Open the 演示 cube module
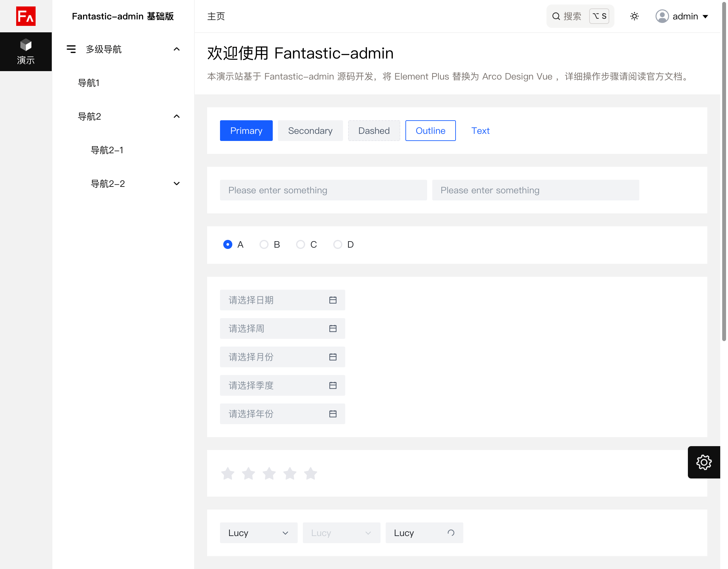Image resolution: width=728 pixels, height=569 pixels. point(26,52)
